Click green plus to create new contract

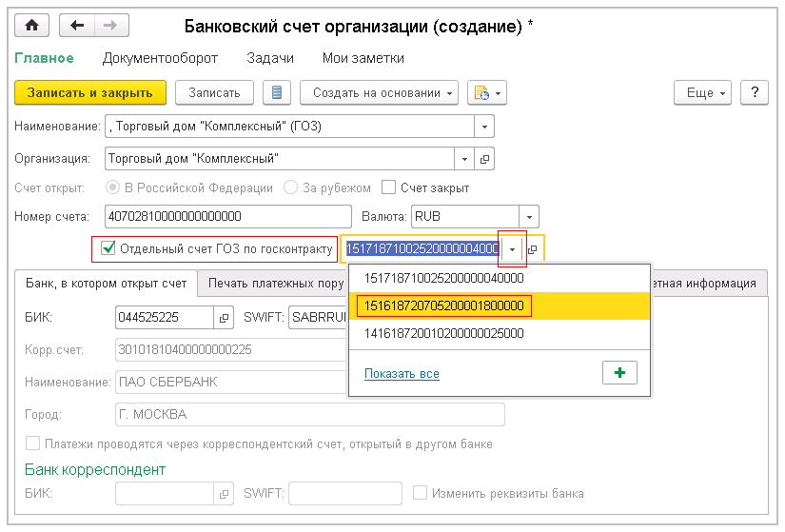[x=619, y=373]
